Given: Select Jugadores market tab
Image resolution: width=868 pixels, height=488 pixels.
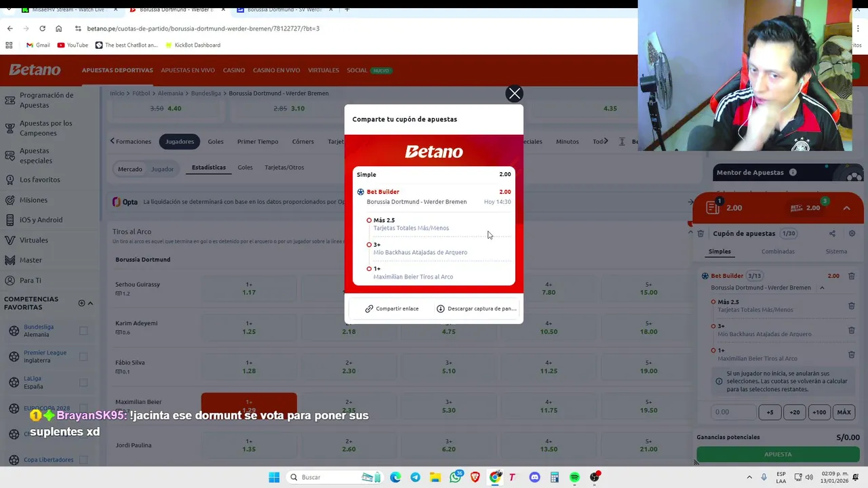Looking at the screenshot, I should point(180,142).
